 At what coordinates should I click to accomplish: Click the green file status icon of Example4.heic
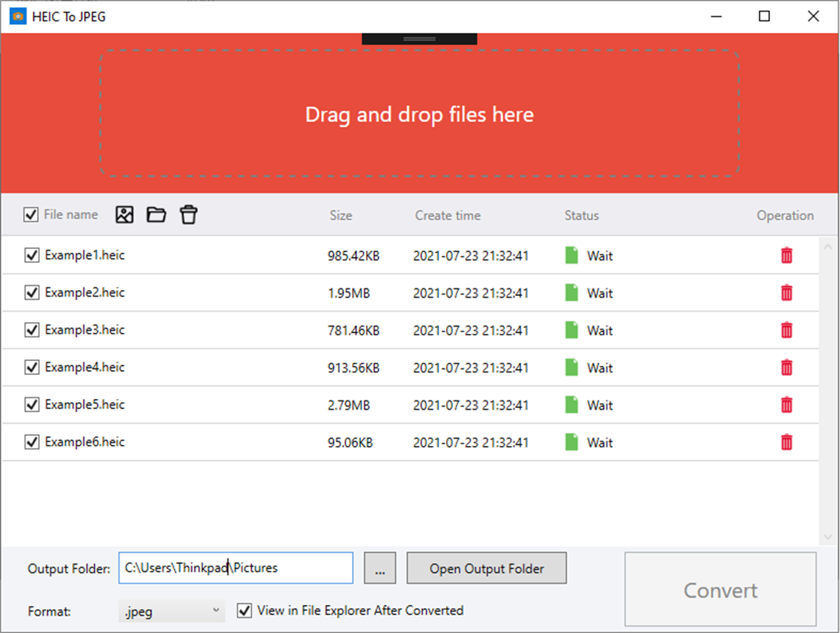coord(571,368)
